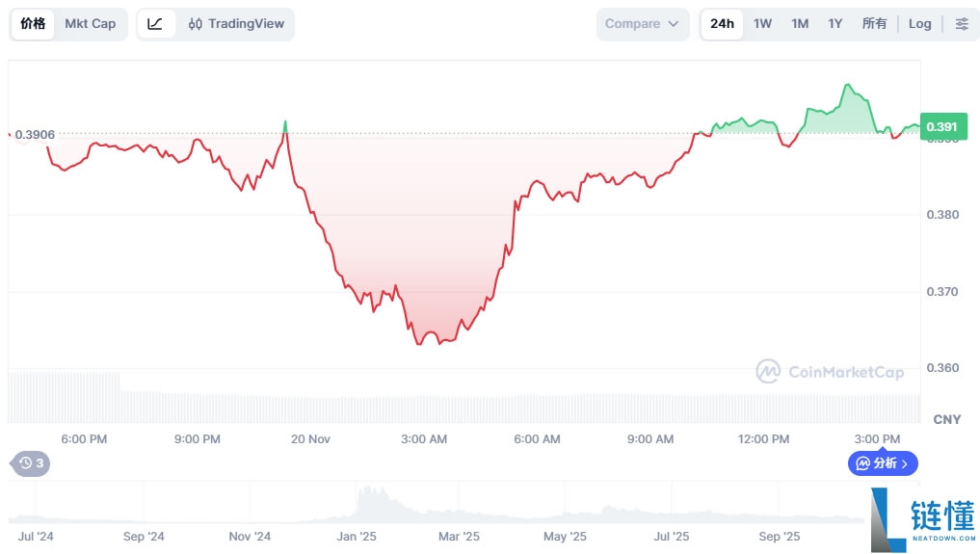Screen dimensions: 980x554
Task: Select the 24h time range
Action: [x=722, y=24]
